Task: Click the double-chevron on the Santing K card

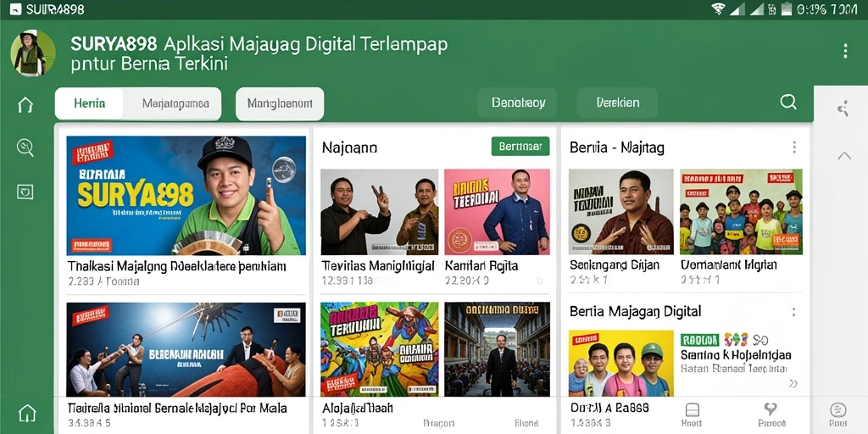Action: (793, 383)
